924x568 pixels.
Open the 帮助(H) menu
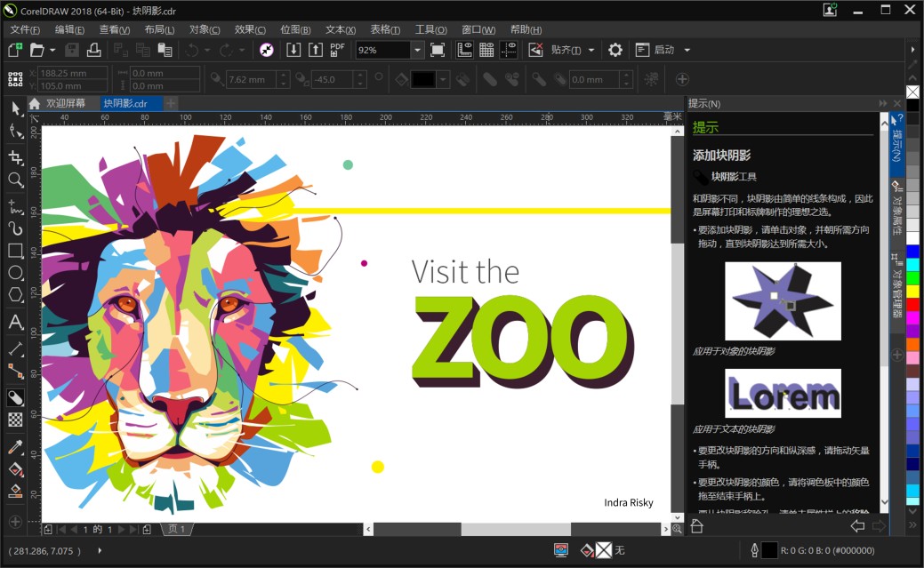(526, 29)
